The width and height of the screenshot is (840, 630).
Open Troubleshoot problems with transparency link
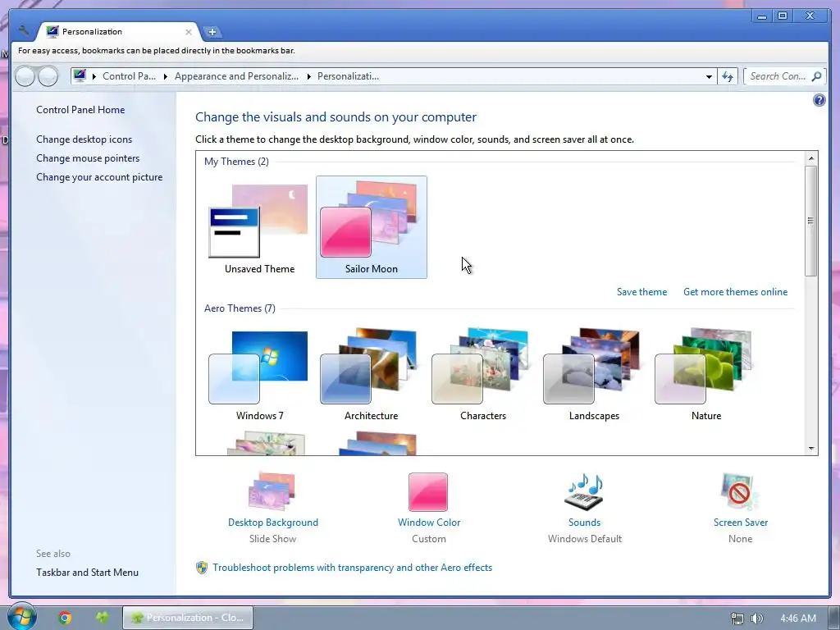point(352,568)
